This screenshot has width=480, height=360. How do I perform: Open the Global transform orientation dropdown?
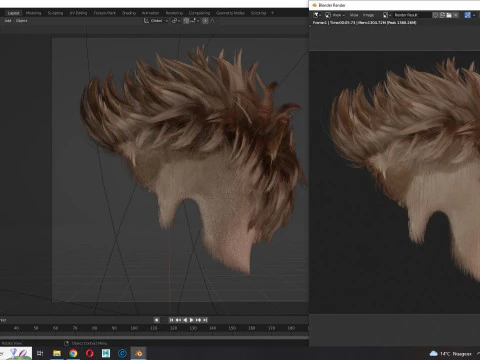156,21
